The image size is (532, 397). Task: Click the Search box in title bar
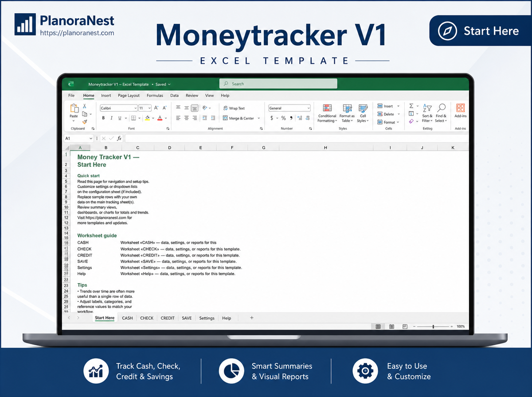[278, 84]
